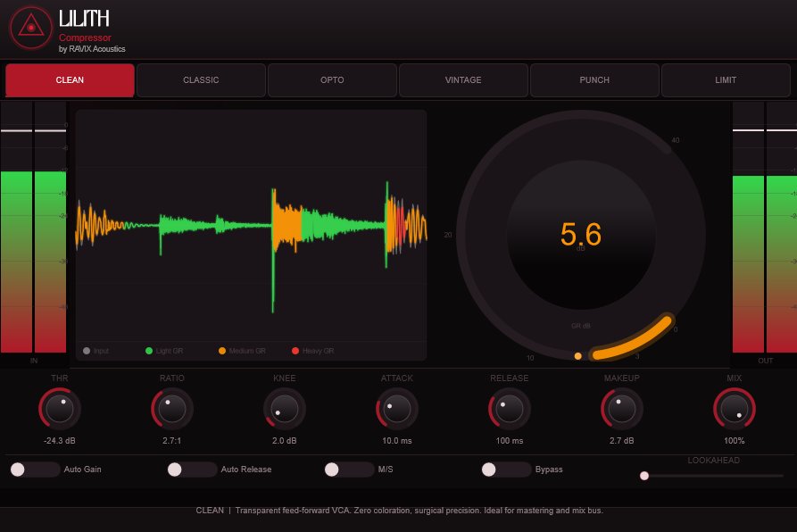Select the CLASSIC compressor mode tab
The image size is (797, 532).
pos(201,79)
